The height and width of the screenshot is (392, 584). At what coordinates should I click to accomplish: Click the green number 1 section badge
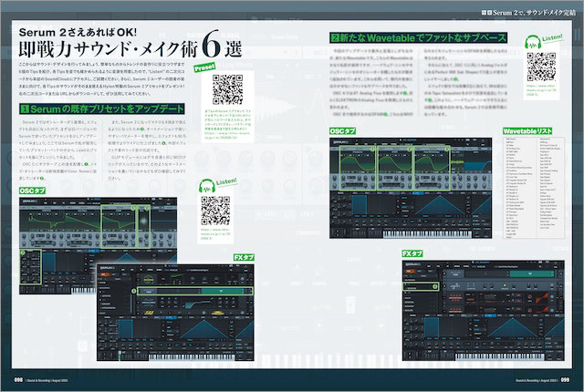coord(24,108)
